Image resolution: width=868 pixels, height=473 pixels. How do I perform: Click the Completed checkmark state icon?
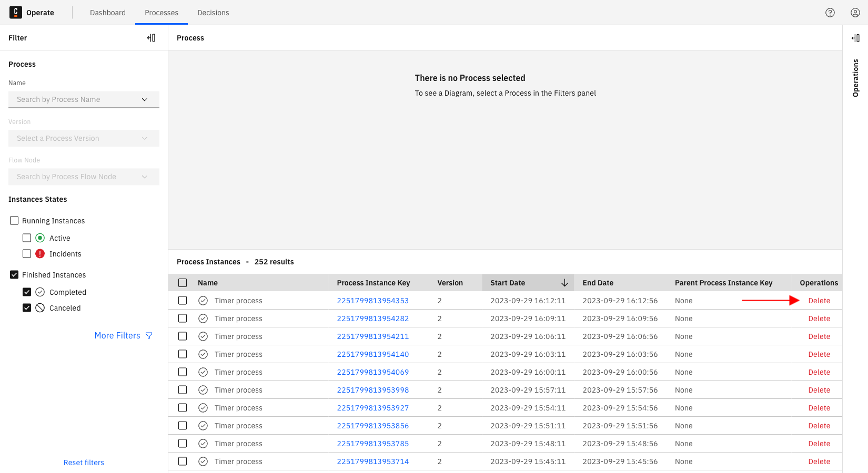tap(40, 292)
